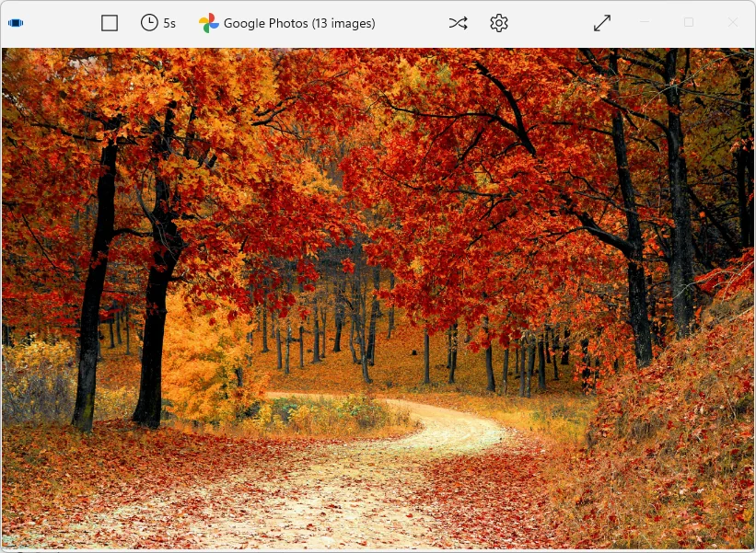Click the autumn forest photo

(378, 299)
